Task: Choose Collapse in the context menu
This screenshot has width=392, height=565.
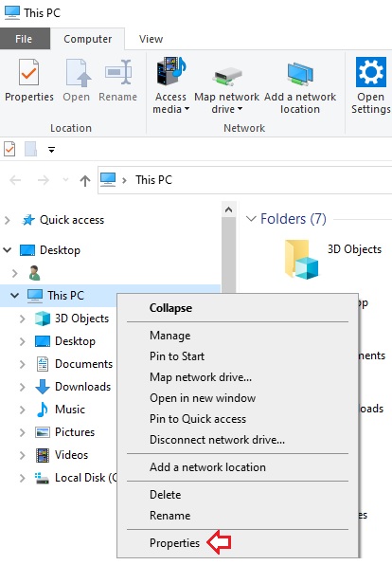Action: [238, 308]
